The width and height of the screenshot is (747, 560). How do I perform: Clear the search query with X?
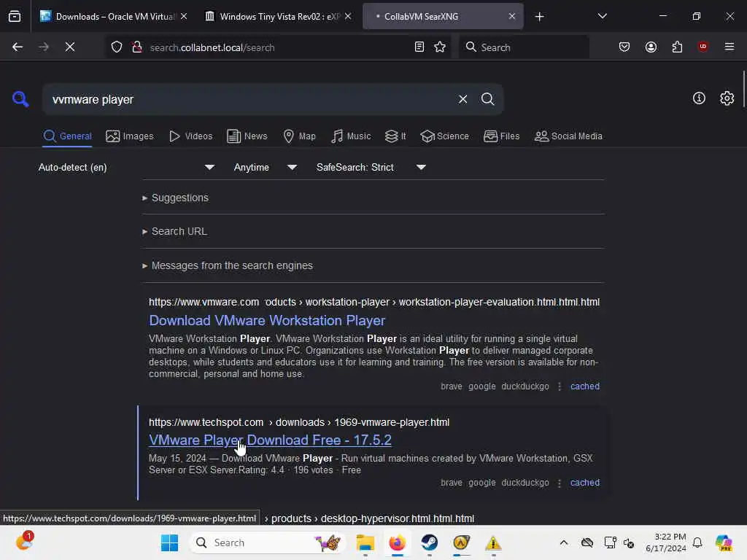pos(462,99)
